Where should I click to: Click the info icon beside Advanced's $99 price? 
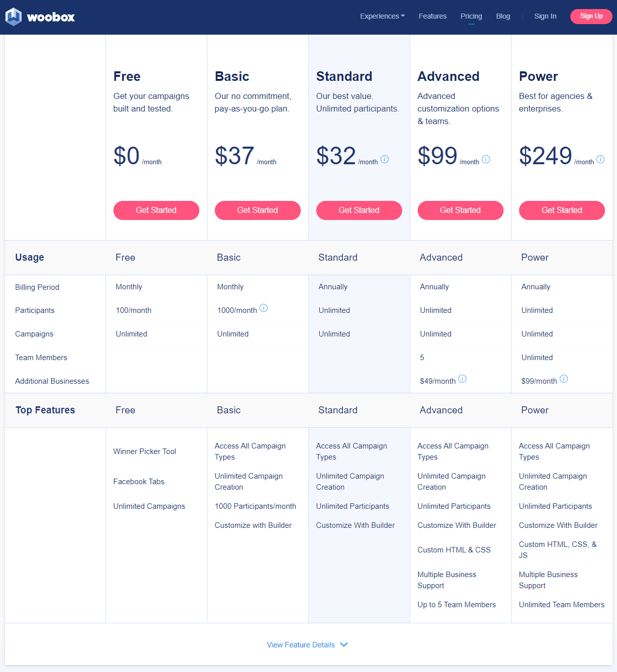click(x=486, y=159)
